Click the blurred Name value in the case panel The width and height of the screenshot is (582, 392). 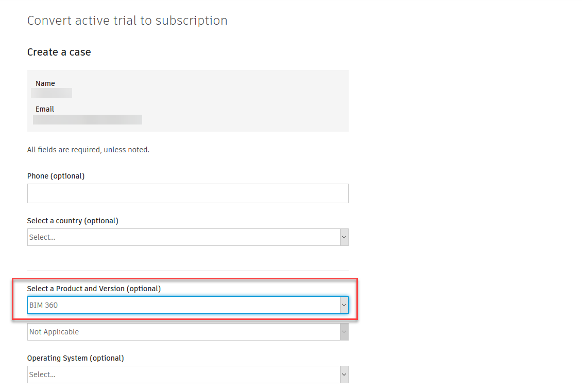51,93
